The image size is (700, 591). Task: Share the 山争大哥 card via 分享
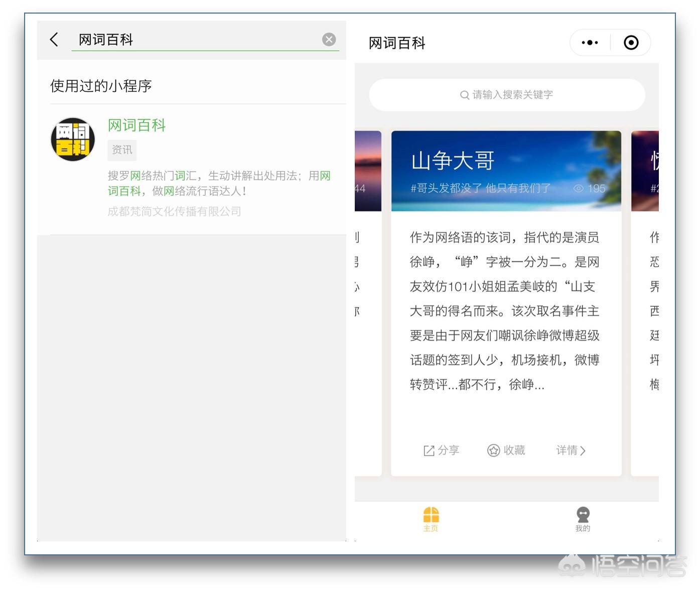point(442,450)
